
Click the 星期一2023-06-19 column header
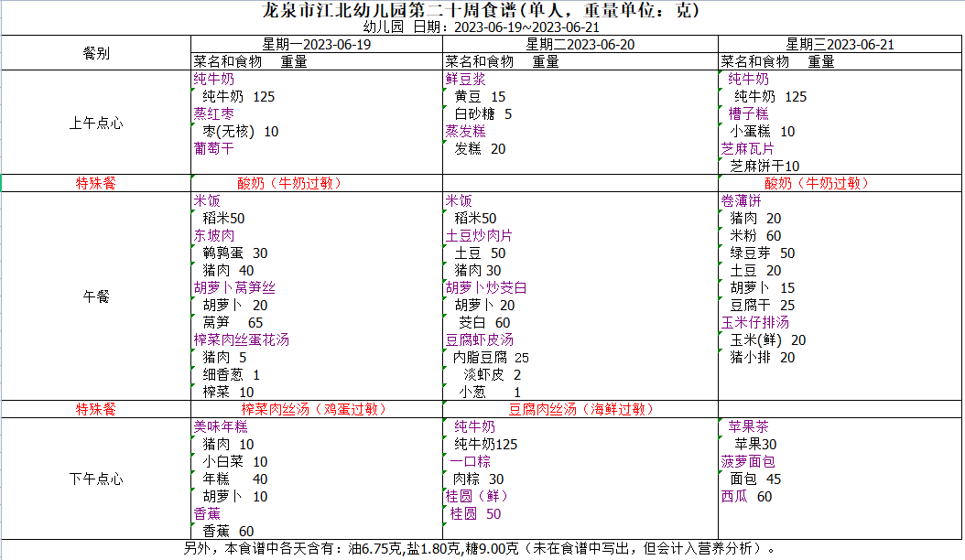pyautogui.click(x=317, y=44)
